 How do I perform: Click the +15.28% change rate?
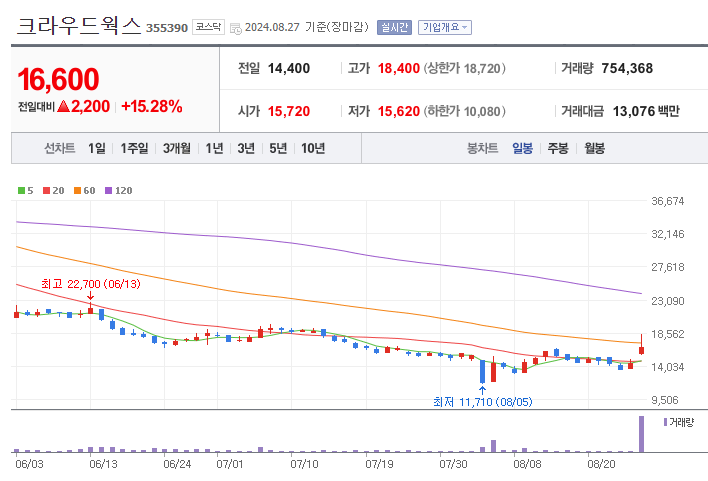point(152,106)
